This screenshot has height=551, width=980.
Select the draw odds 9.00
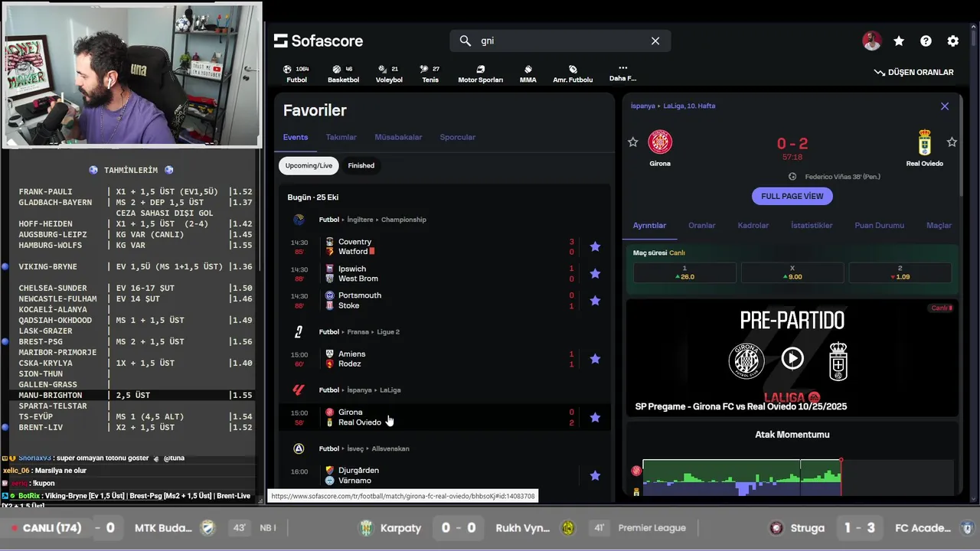click(792, 272)
